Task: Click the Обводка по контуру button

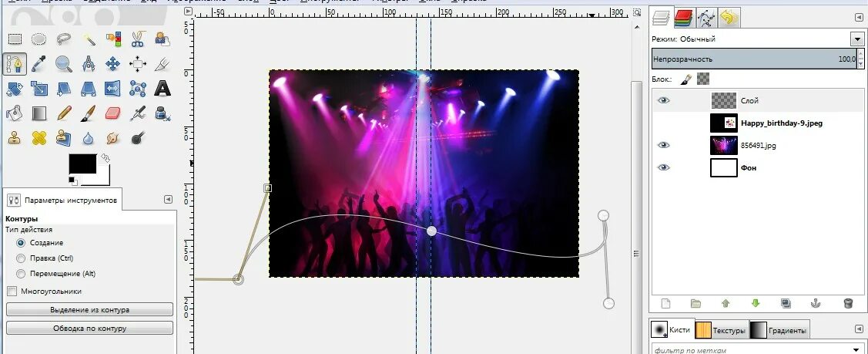Action: click(89, 329)
